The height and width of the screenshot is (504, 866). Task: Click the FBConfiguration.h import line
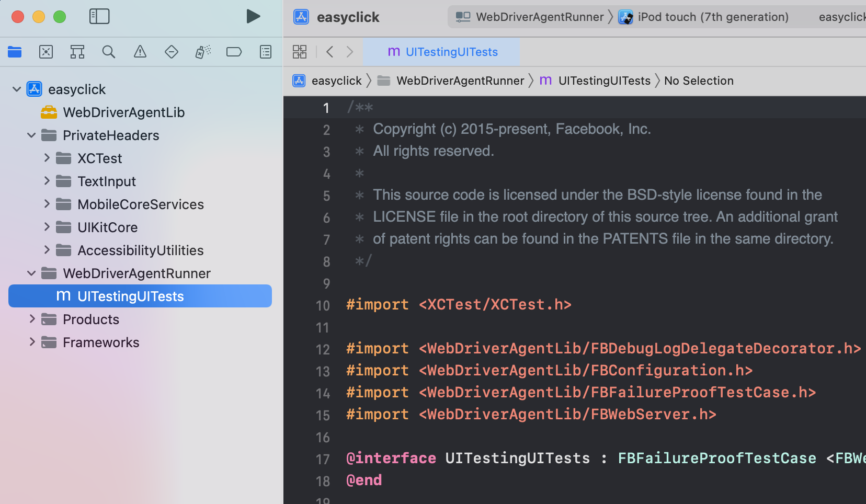click(x=549, y=370)
